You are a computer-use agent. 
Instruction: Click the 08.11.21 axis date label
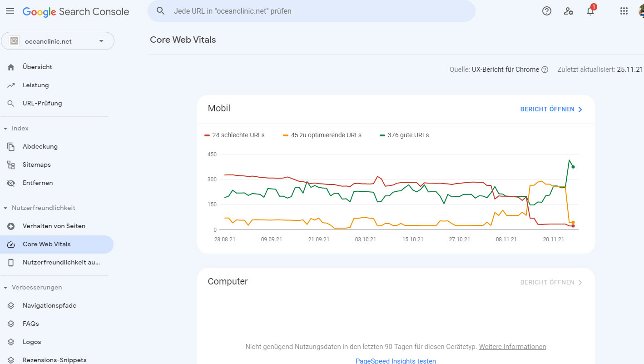click(x=506, y=239)
